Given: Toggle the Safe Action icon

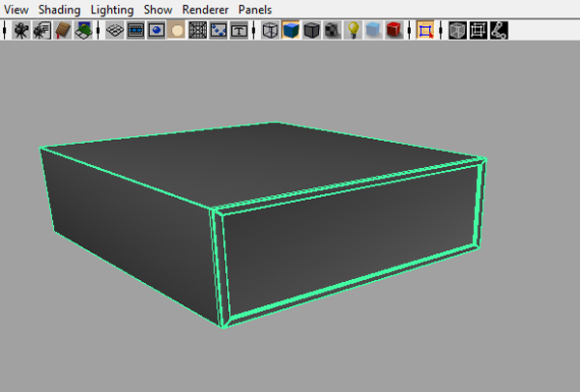Looking at the screenshot, I should 218,30.
